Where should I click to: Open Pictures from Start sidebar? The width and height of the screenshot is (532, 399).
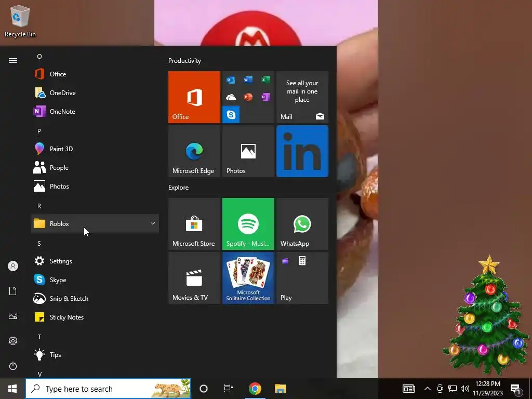tap(13, 316)
